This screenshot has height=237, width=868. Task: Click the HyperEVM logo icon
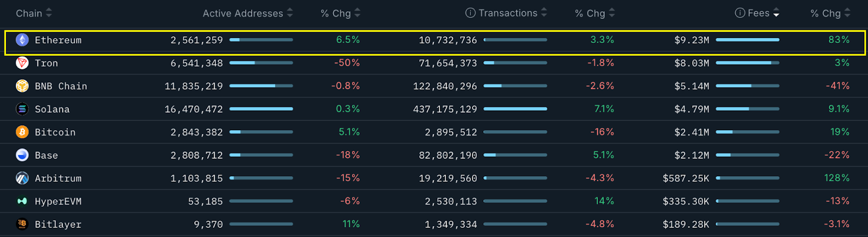click(x=22, y=201)
